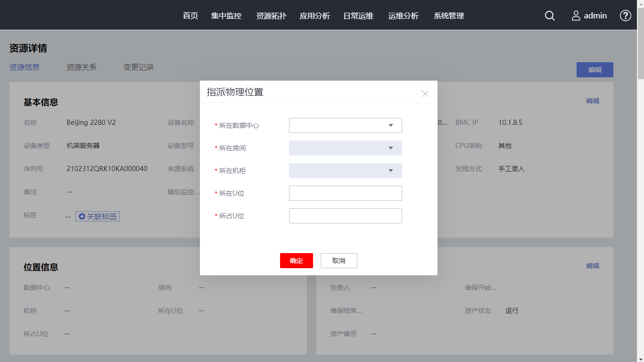This screenshot has width=644, height=362.
Task: Open the admin user account menu
Action: [589, 16]
